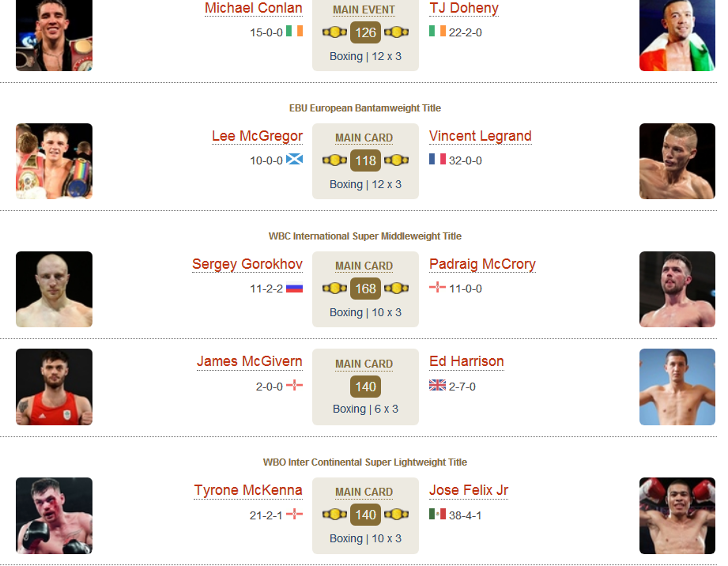The height and width of the screenshot is (566, 728).
Task: Open TJ Doheny's fighter page
Action: pyautogui.click(x=464, y=8)
